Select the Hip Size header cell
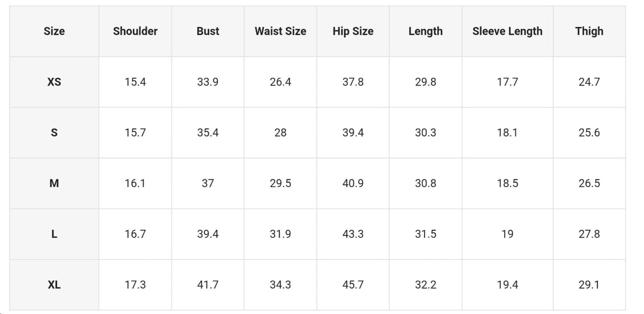Image resolution: width=644 pixels, height=314 pixels. (x=353, y=31)
